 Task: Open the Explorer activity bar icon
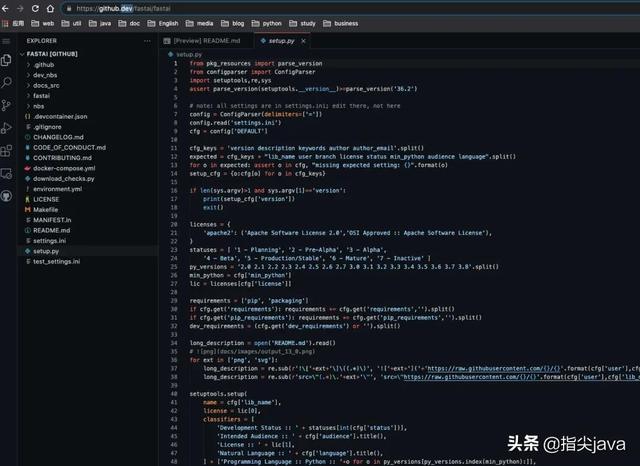[x=7, y=60]
